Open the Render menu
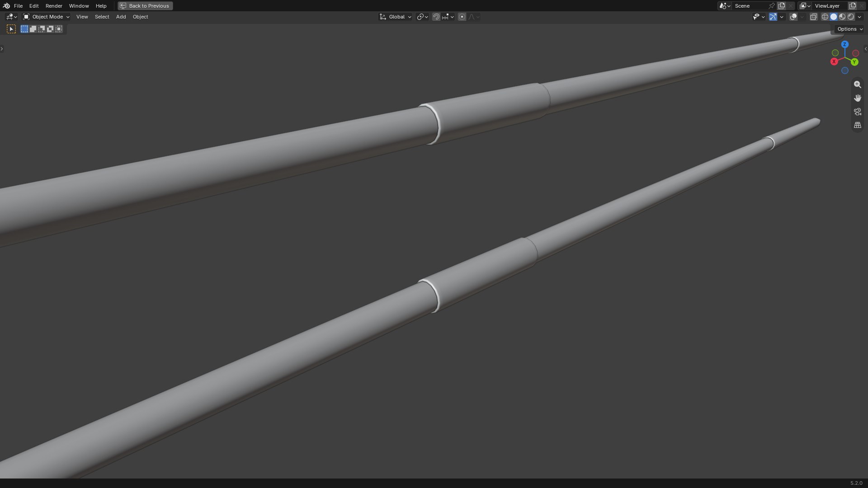This screenshot has width=868, height=488. coord(54,6)
